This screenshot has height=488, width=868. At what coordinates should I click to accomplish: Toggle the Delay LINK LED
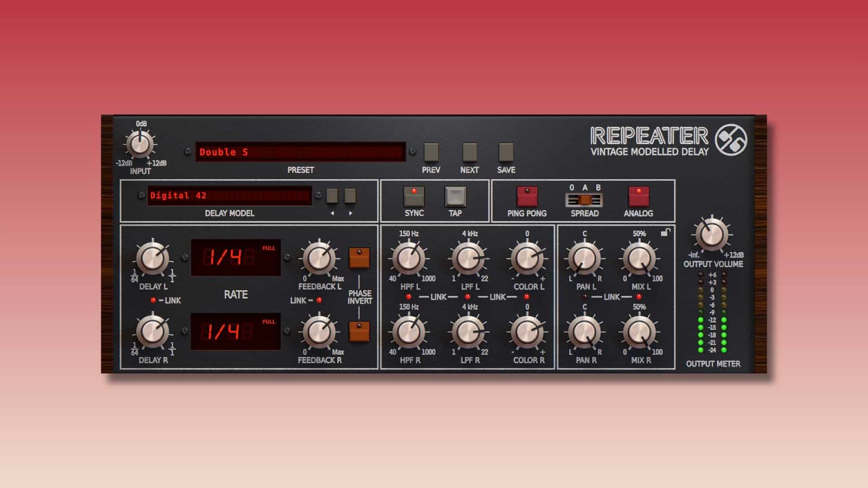point(154,300)
